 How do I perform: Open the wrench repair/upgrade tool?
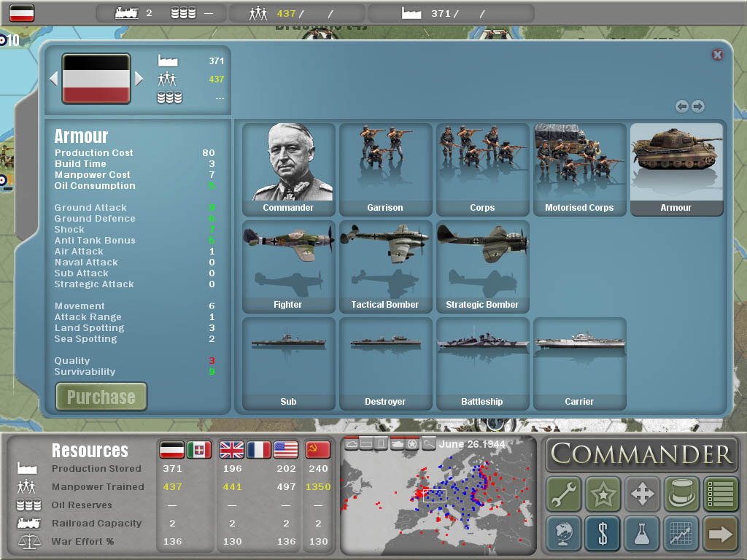pos(564,494)
